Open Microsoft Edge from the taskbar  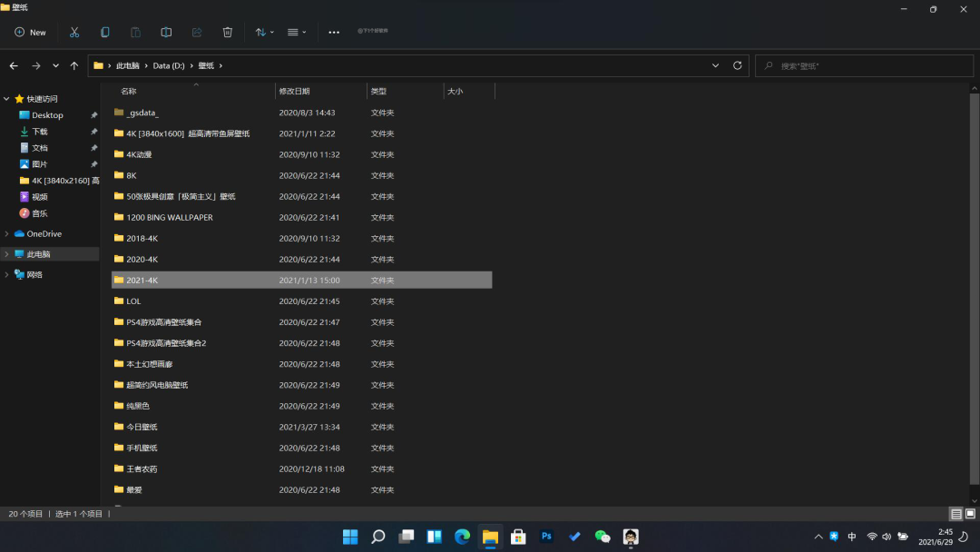[x=462, y=537]
